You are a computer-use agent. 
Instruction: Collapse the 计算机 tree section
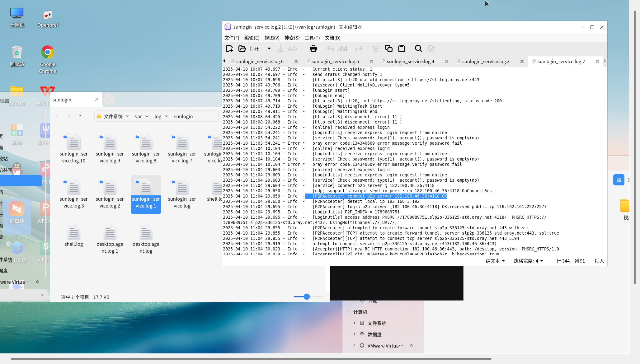coord(348,312)
